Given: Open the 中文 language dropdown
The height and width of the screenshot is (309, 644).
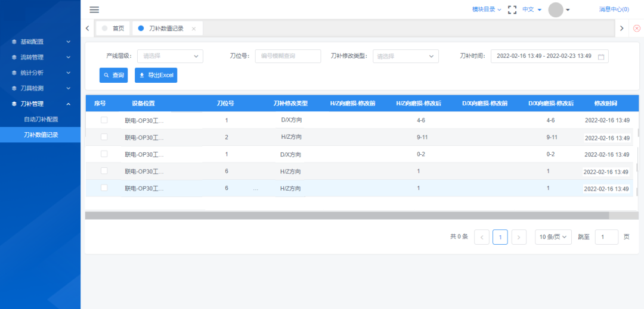Looking at the screenshot, I should coord(532,10).
